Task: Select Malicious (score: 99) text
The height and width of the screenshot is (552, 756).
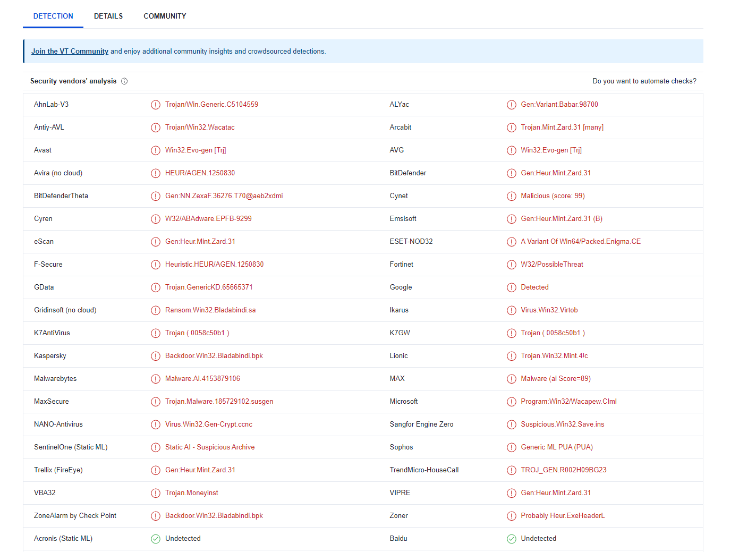Action: coord(553,196)
